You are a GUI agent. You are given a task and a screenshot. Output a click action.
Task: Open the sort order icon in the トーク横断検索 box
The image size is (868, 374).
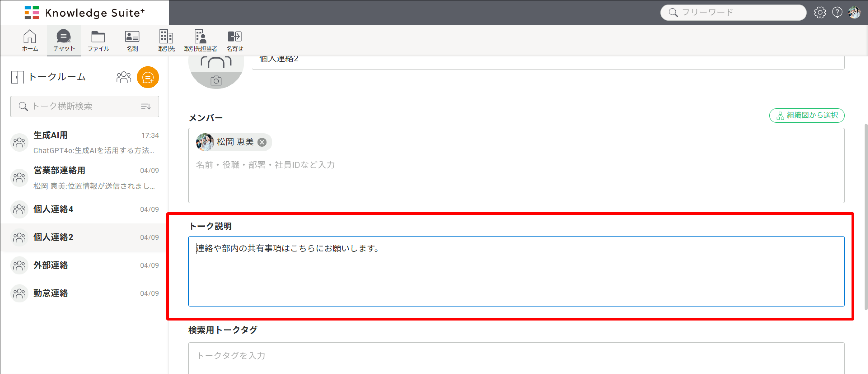[145, 106]
